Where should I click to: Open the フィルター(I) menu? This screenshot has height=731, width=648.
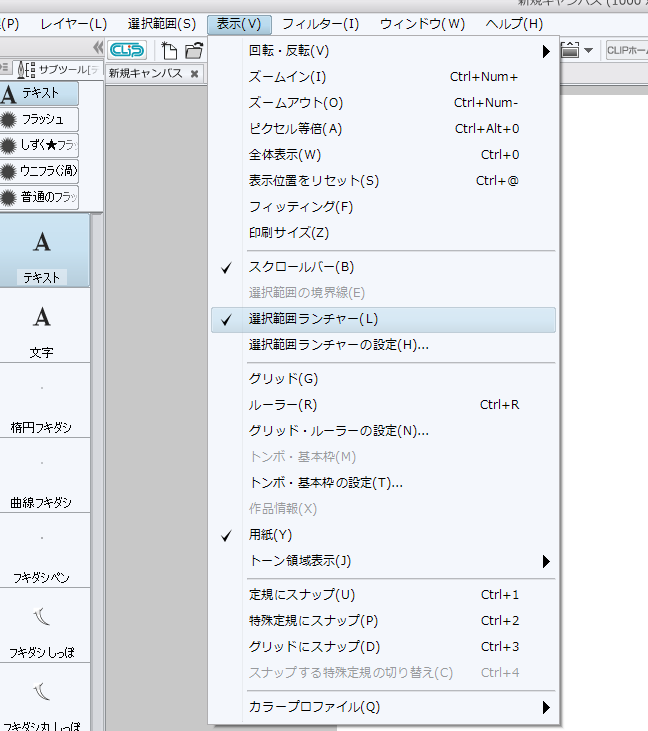click(321, 24)
